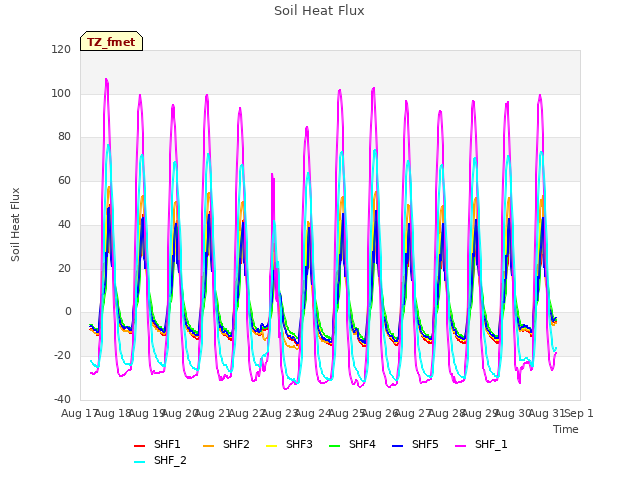Click the Soil Heat Flux chart title
This screenshot has height=480, width=640.
(319, 11)
